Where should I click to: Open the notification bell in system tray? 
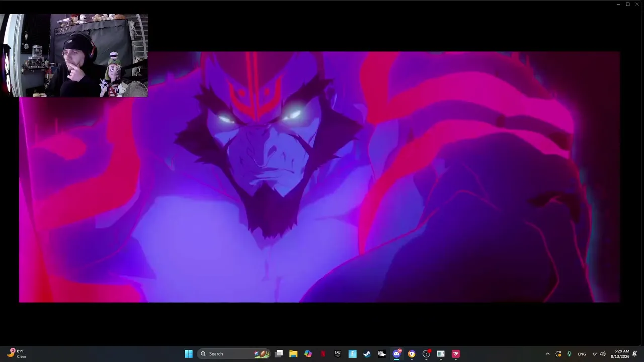[635, 354]
